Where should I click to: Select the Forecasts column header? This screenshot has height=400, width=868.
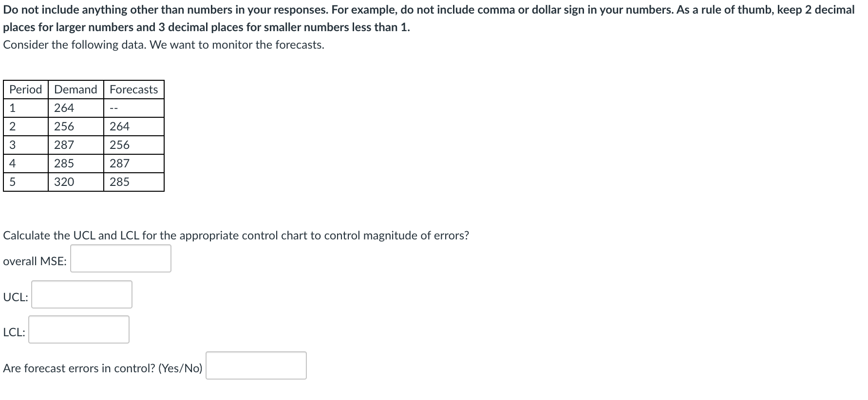point(133,89)
